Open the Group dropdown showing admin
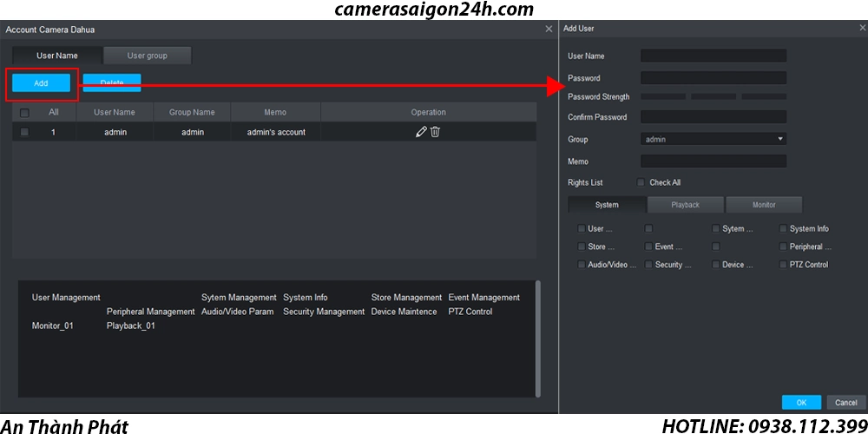Viewport: 868px width, 434px height. pyautogui.click(x=713, y=140)
